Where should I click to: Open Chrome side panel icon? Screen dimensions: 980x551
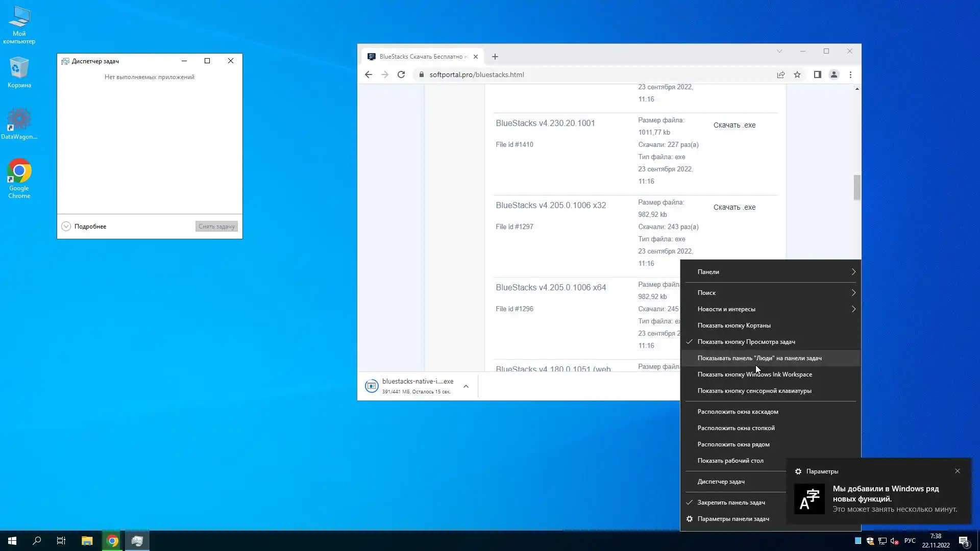coord(817,74)
